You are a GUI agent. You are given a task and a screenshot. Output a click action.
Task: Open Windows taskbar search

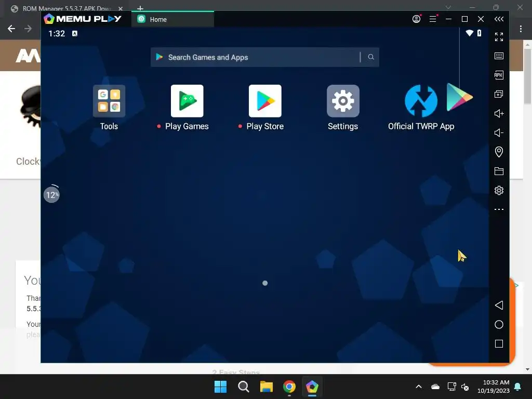click(x=243, y=387)
